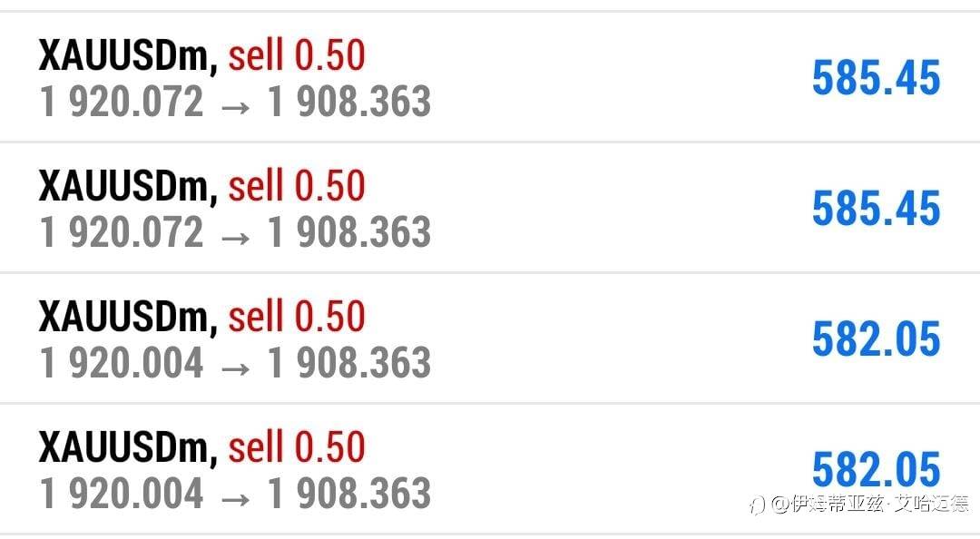Click close price 1 908.363 in the second trade

[x=349, y=233]
